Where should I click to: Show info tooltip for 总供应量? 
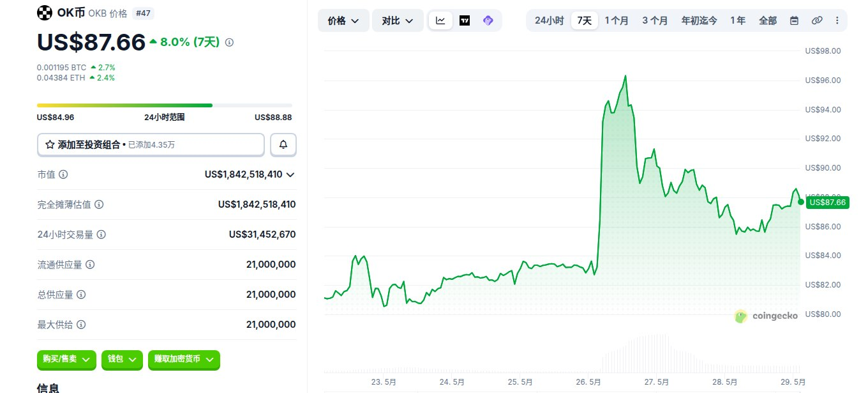coord(81,295)
